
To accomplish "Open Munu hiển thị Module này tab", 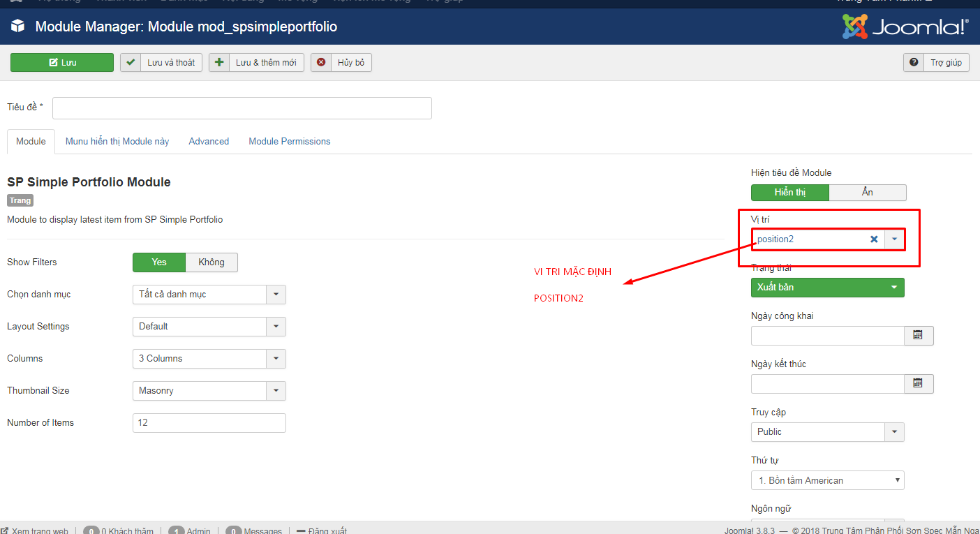I will (117, 141).
